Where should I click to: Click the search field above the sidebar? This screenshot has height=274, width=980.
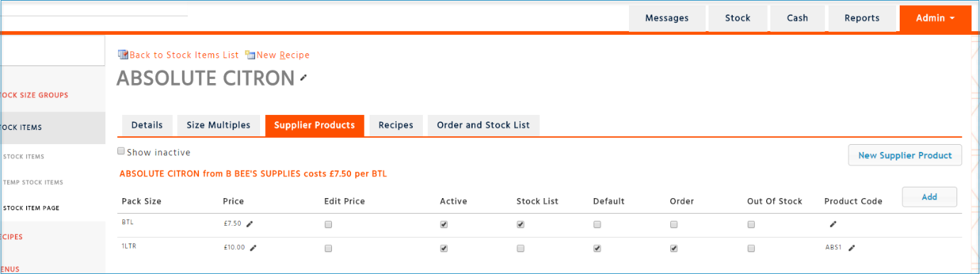pos(53,52)
